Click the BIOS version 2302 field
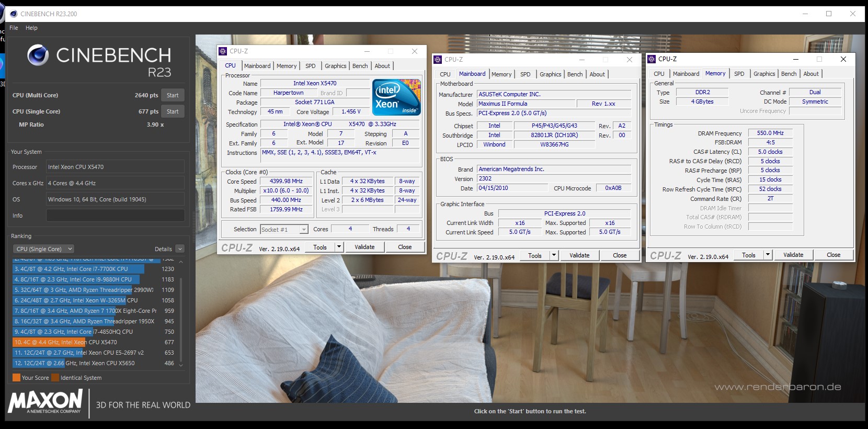The width and height of the screenshot is (868, 429). pyautogui.click(x=554, y=178)
